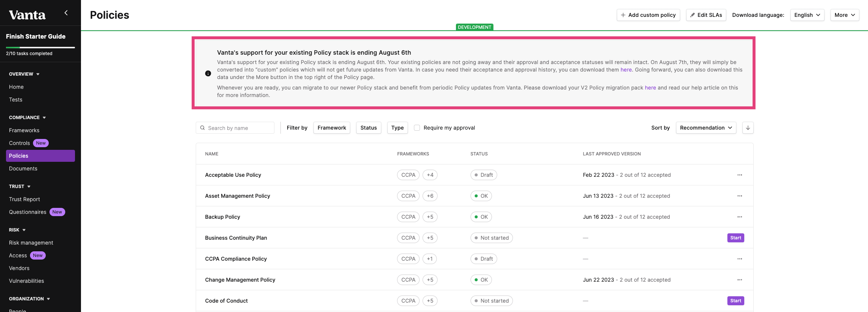Viewport: 868px width, 312px height.
Task: Click the Vanta logo
Action: (27, 15)
